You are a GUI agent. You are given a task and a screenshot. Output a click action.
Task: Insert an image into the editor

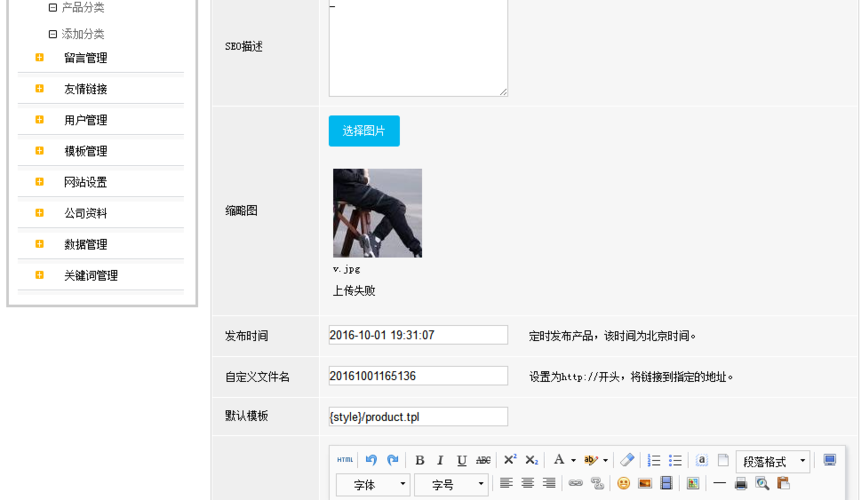pos(645,483)
